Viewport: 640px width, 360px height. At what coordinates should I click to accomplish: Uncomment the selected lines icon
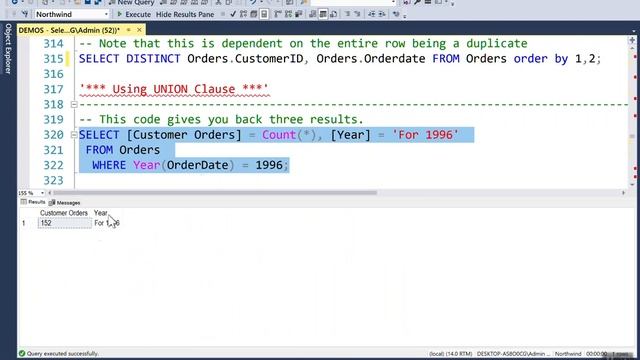[x=357, y=14]
